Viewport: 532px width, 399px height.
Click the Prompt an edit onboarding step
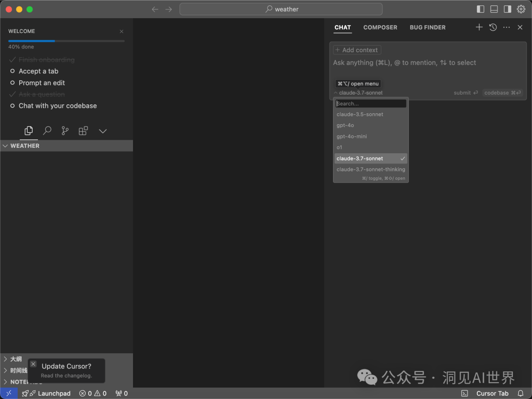41,83
